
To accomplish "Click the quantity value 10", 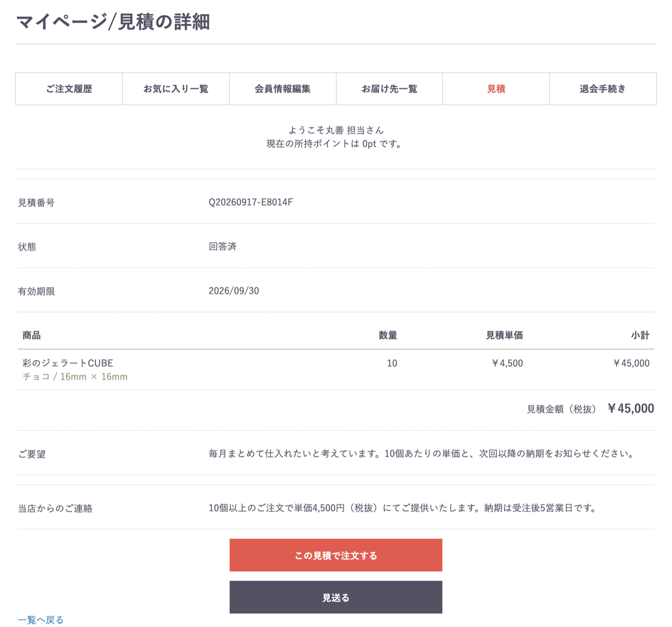I will click(x=392, y=363).
